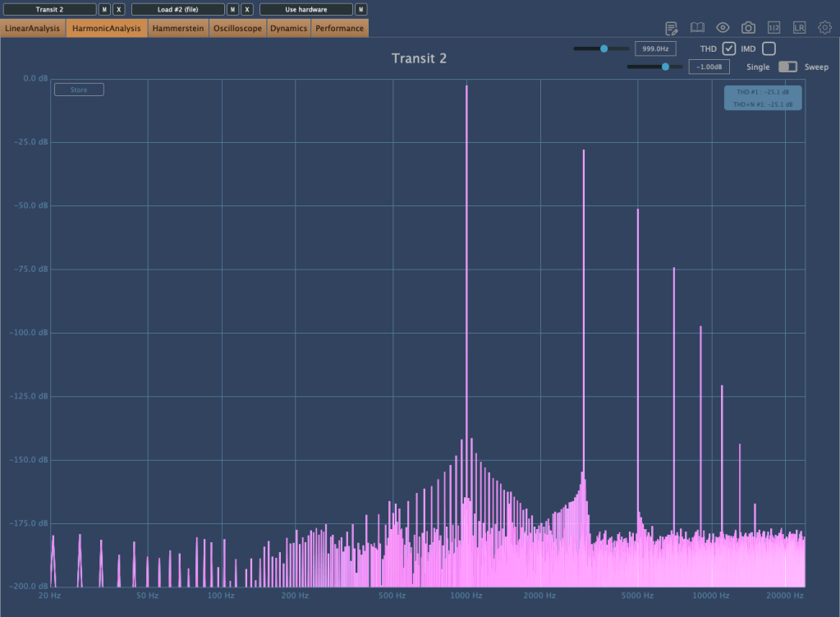Click the M button next to Transit 2
The height and width of the screenshot is (617, 840).
104,10
